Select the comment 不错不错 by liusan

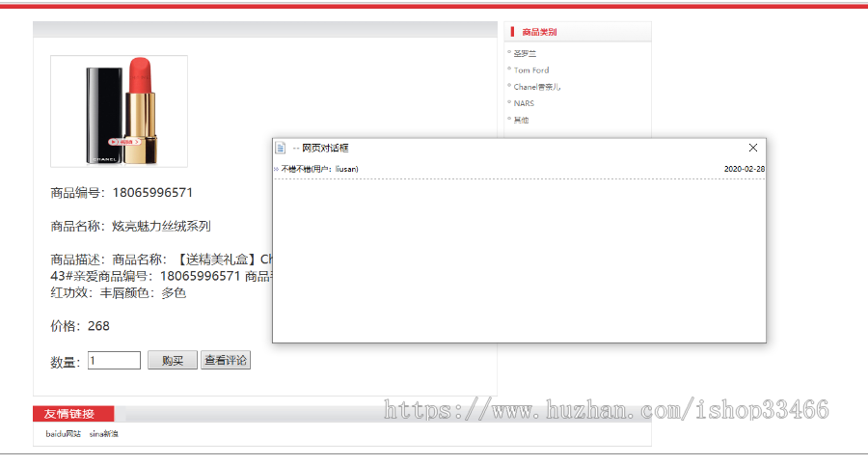[x=319, y=169]
